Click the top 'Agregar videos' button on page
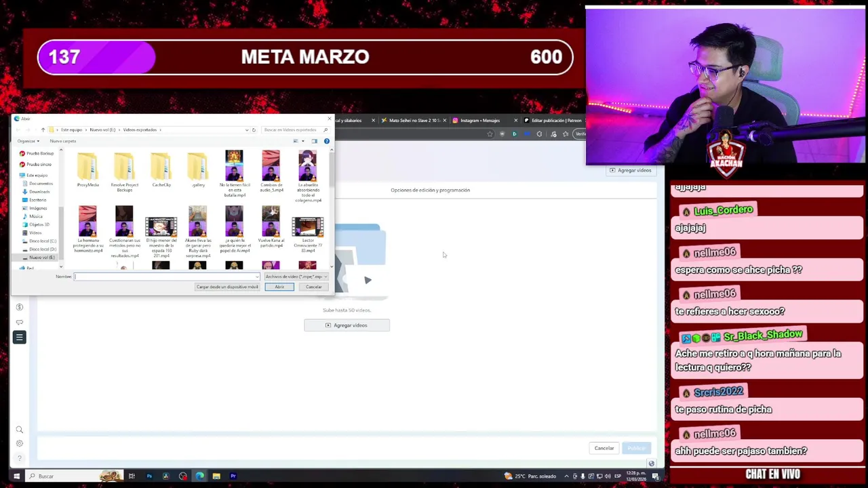The height and width of the screenshot is (488, 868). pyautogui.click(x=631, y=170)
